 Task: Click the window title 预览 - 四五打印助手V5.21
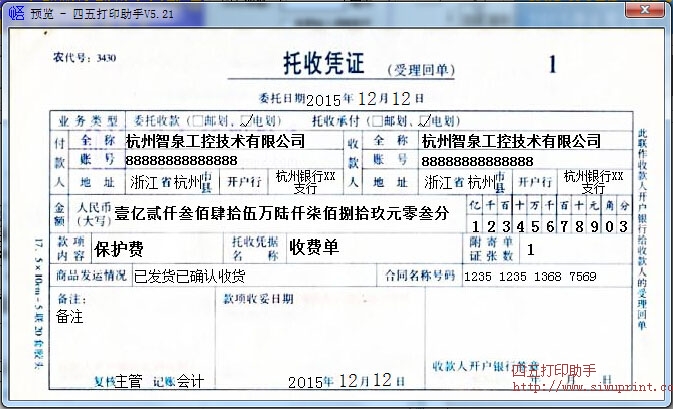pyautogui.click(x=102, y=14)
